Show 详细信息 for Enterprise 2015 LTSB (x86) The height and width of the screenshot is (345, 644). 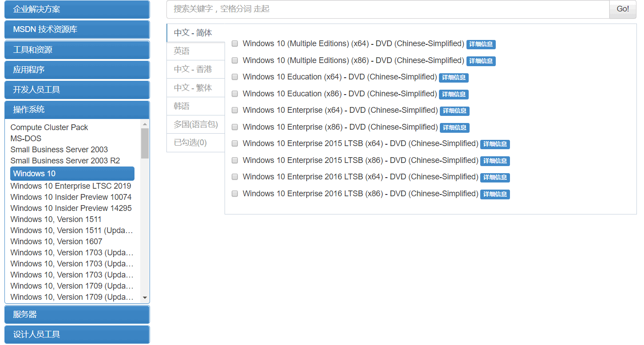(x=495, y=161)
